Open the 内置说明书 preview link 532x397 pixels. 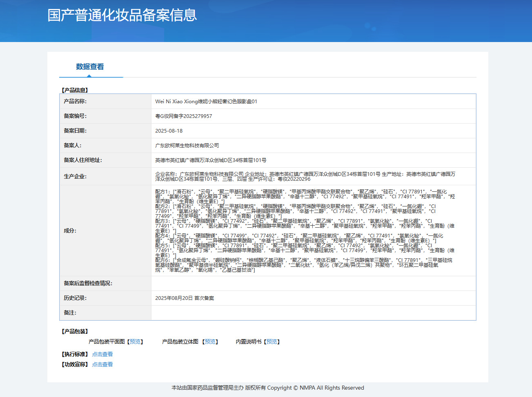click(x=272, y=342)
